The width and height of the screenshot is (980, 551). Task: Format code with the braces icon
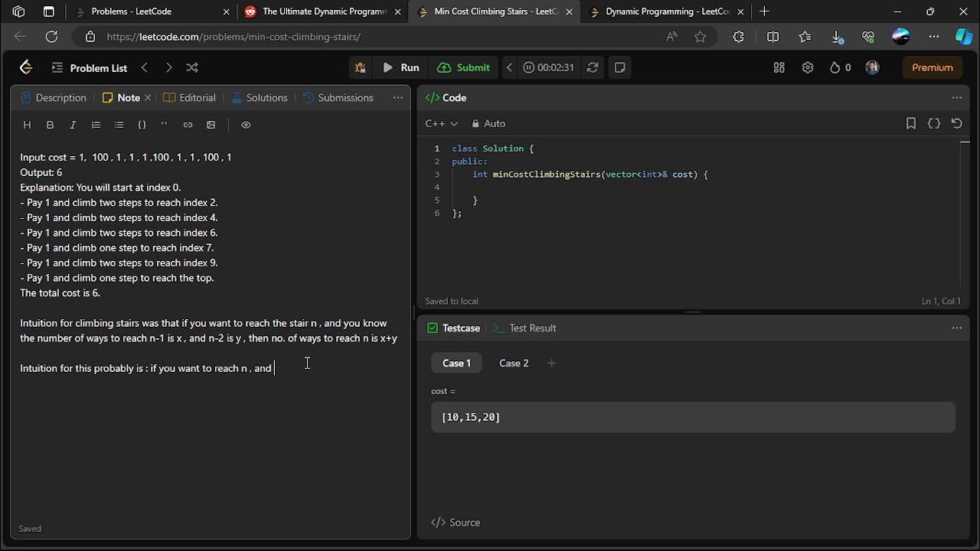point(934,123)
